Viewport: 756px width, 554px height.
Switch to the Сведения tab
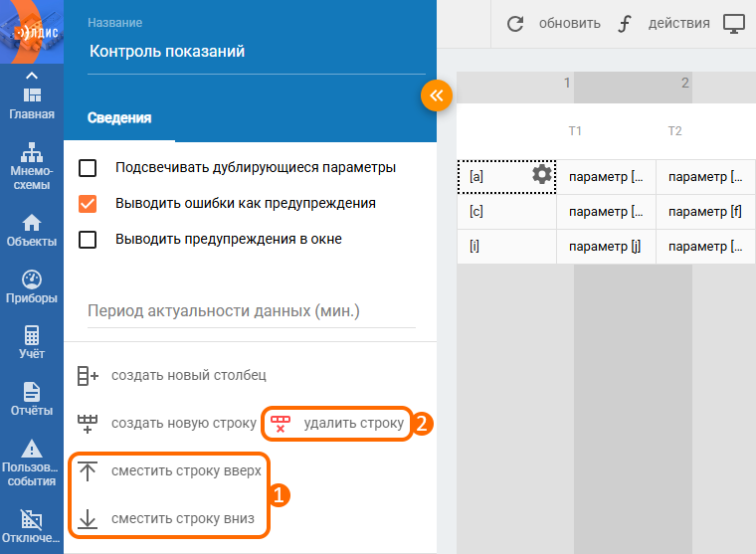119,118
